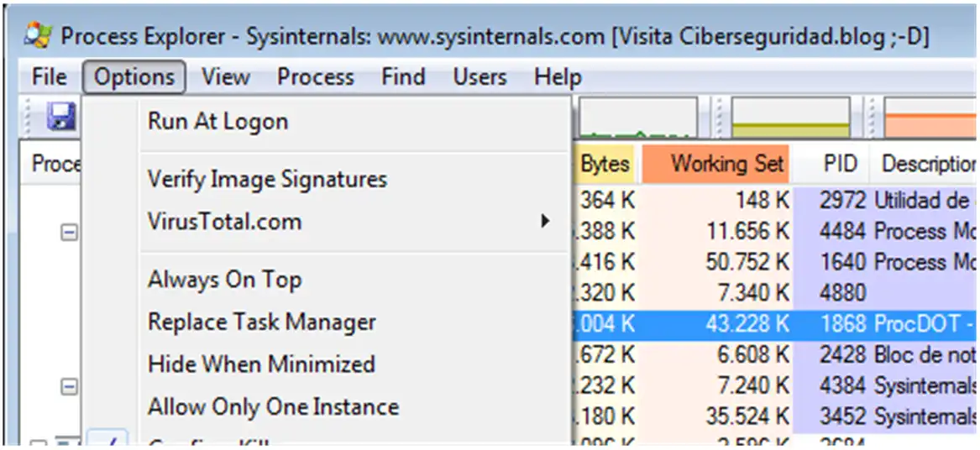Collapse the upper process tree node
980x450 pixels.
pos(69,233)
